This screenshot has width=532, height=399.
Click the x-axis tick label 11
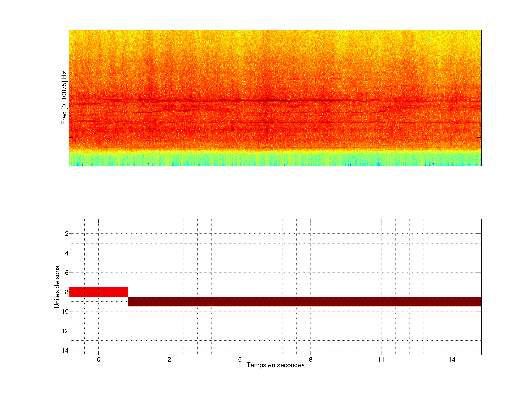coord(381,359)
